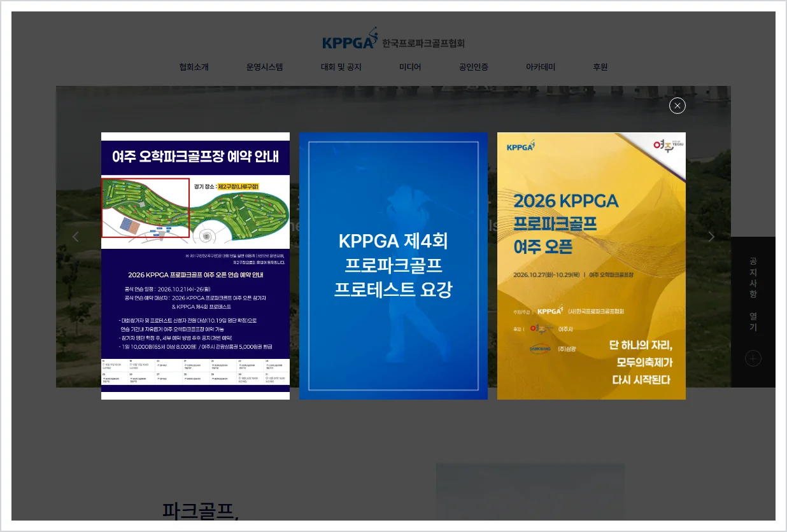Viewport: 787px width, 532px height.
Task: Open the 후원 menu
Action: (x=600, y=67)
